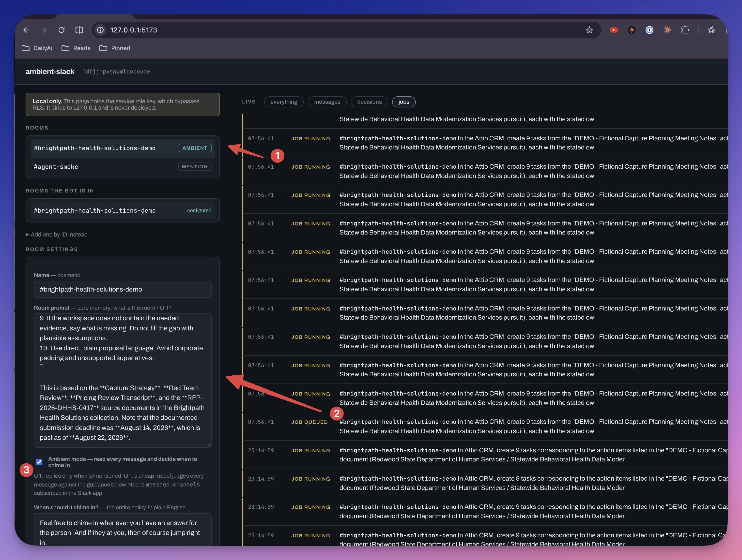Open the dark round extension icon
The height and width of the screenshot is (560, 742).
(632, 30)
